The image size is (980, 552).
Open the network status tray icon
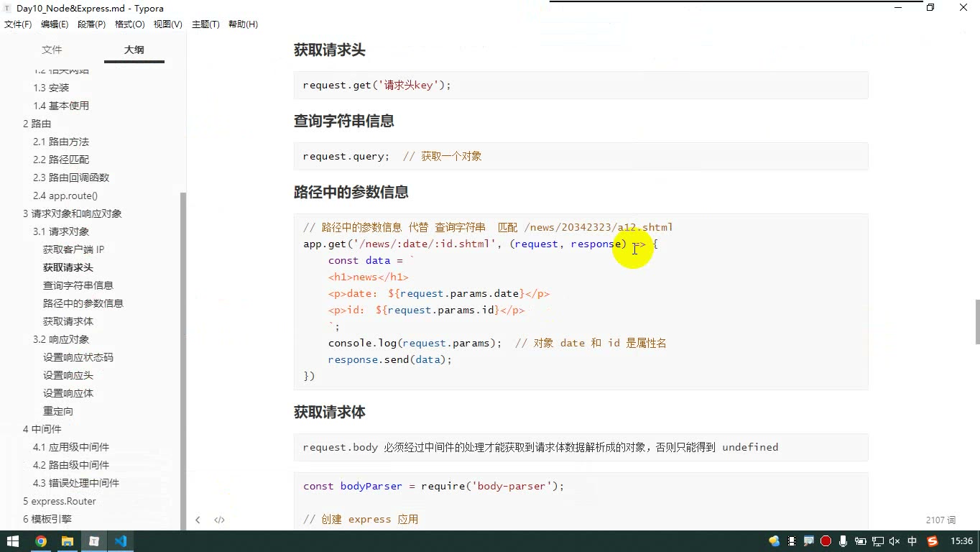point(878,541)
